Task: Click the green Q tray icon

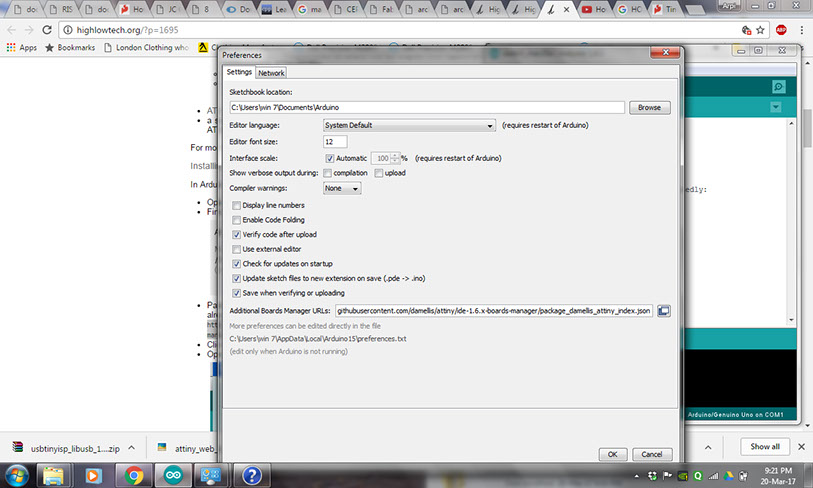Action: click(698, 476)
